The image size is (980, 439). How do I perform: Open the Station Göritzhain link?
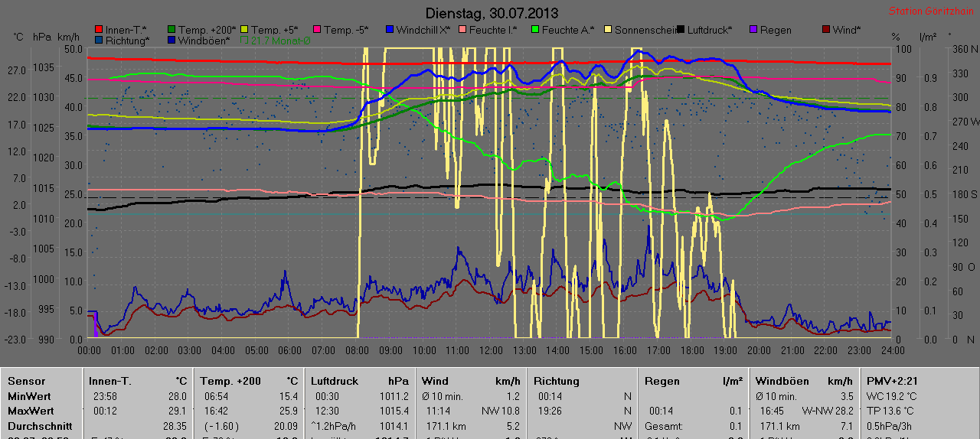click(x=931, y=11)
